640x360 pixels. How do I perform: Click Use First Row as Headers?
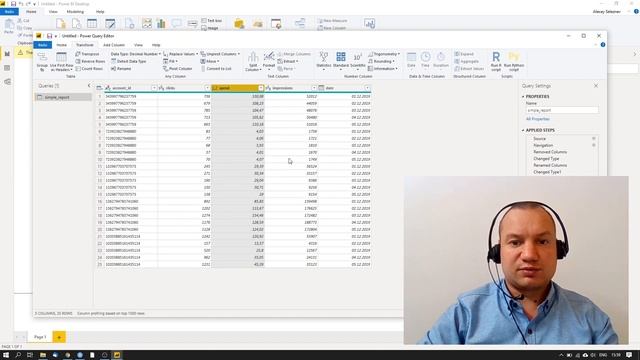point(62,61)
